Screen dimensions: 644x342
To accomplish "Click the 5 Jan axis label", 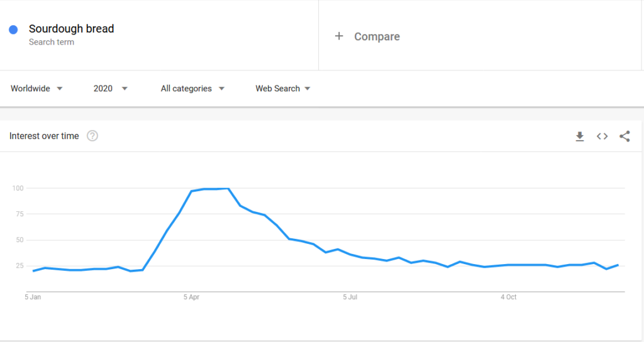I will 33,297.
